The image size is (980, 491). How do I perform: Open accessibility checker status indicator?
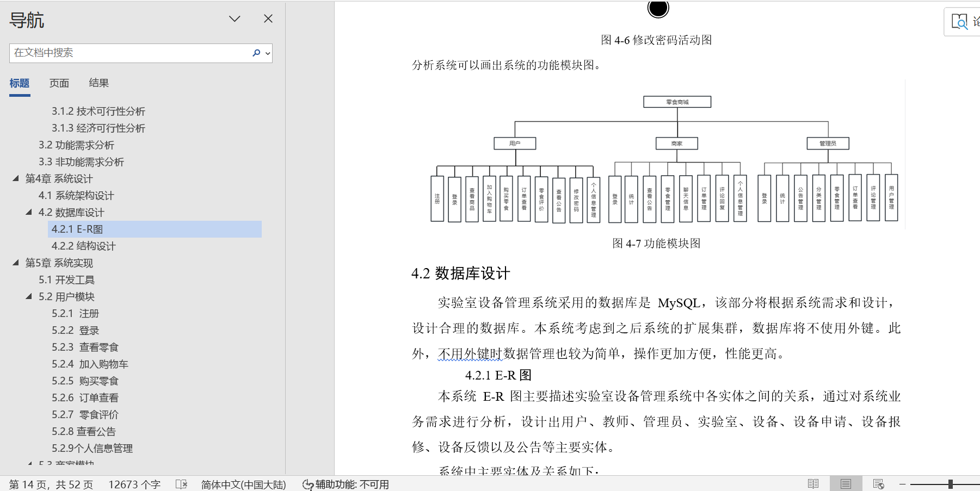[346, 484]
